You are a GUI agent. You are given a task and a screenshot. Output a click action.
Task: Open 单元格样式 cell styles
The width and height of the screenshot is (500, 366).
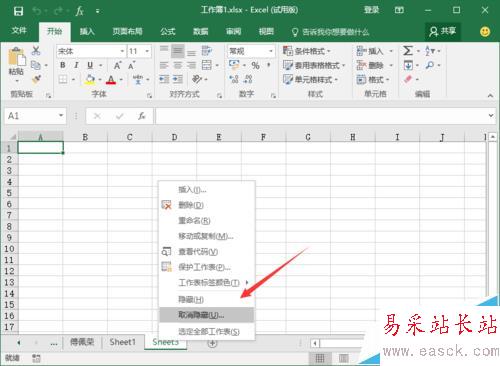coord(310,79)
